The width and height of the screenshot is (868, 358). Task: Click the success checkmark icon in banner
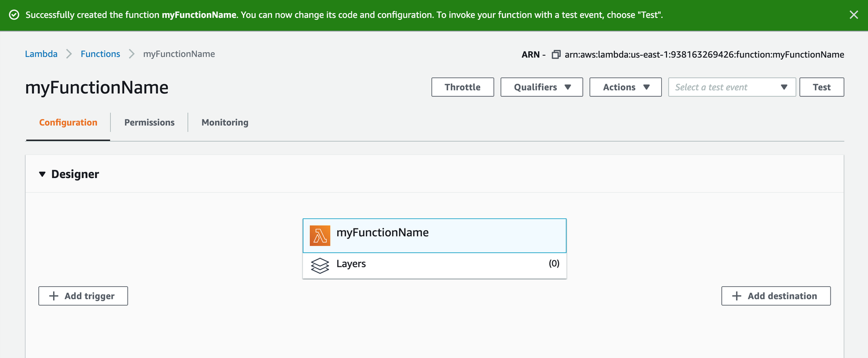click(14, 15)
